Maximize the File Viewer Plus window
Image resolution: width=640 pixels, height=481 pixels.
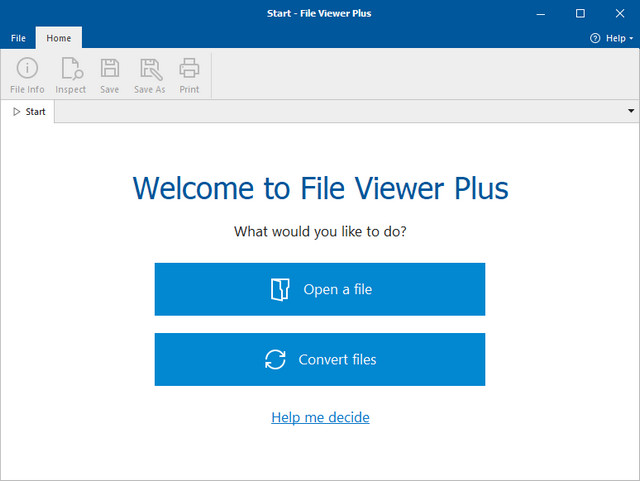(x=580, y=13)
